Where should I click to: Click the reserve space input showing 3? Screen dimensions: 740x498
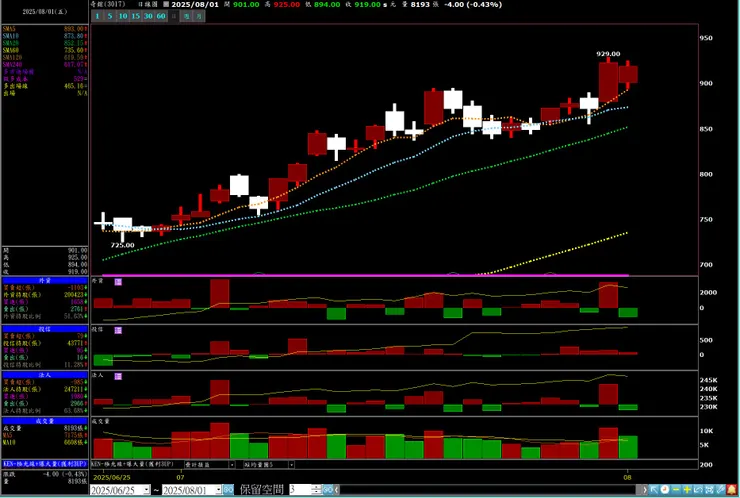tap(301, 490)
